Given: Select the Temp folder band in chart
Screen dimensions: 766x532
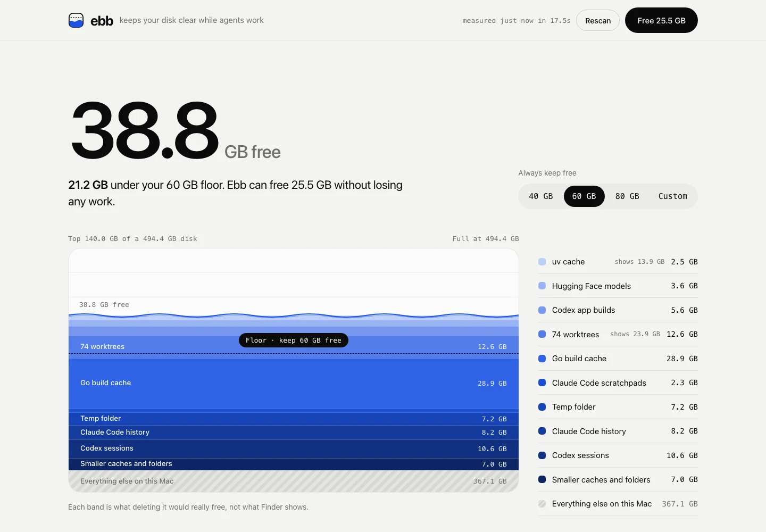Looking at the screenshot, I should [294, 419].
